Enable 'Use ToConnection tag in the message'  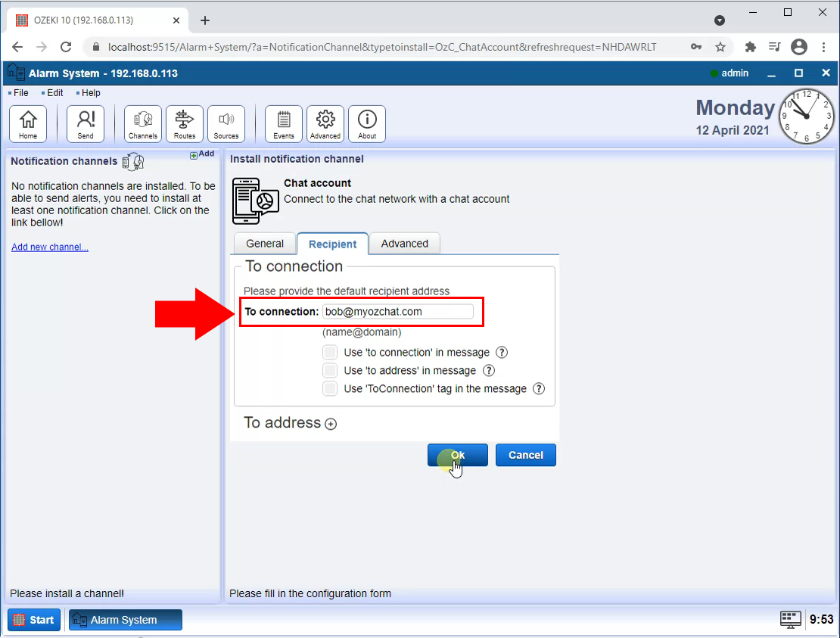pos(330,388)
